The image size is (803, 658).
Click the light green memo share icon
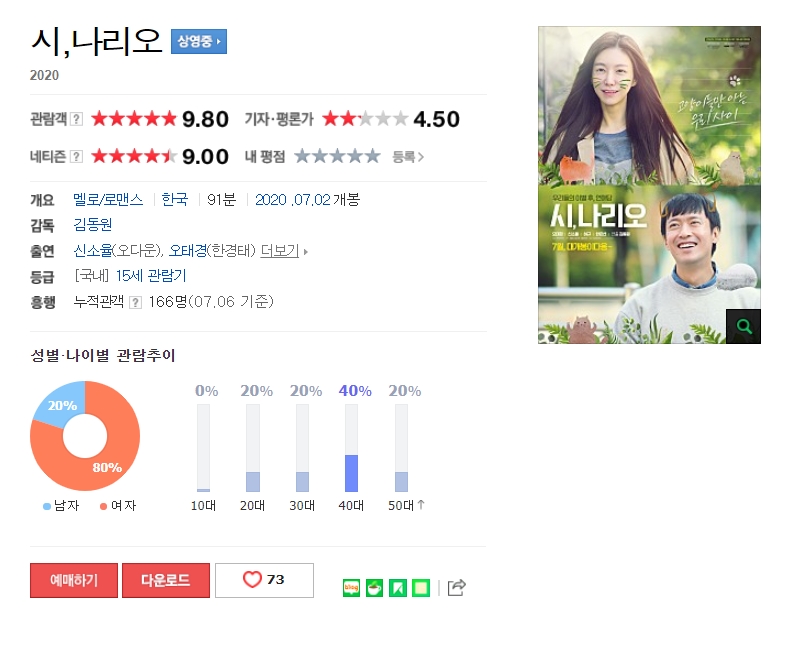tap(421, 588)
